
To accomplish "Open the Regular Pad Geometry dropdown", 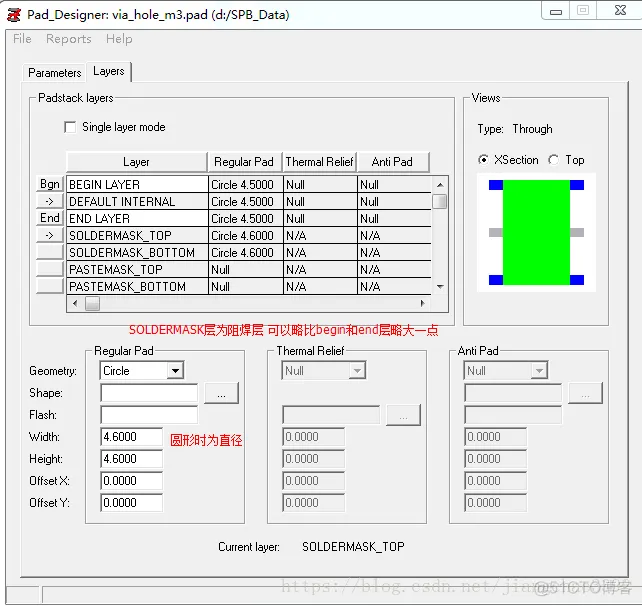I will point(175,371).
